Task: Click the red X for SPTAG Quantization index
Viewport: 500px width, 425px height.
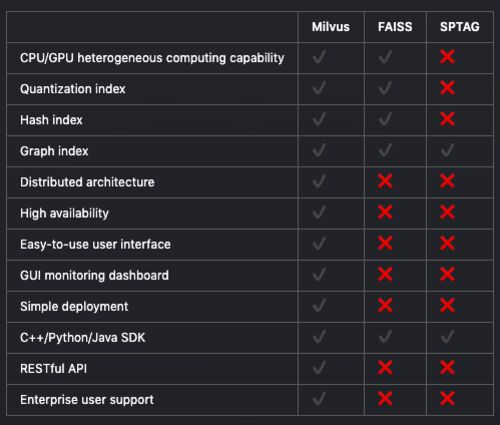Action: [x=447, y=88]
